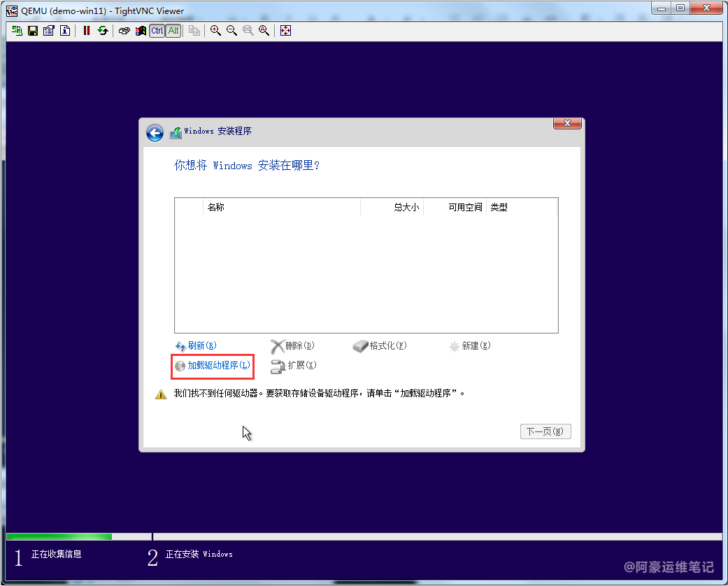Send Ctrl+Alt+Del to the remote machine
The image size is (728, 586).
click(x=124, y=31)
